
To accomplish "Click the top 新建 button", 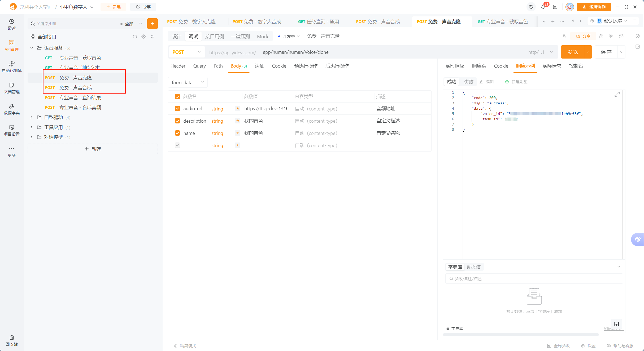I will (x=114, y=7).
